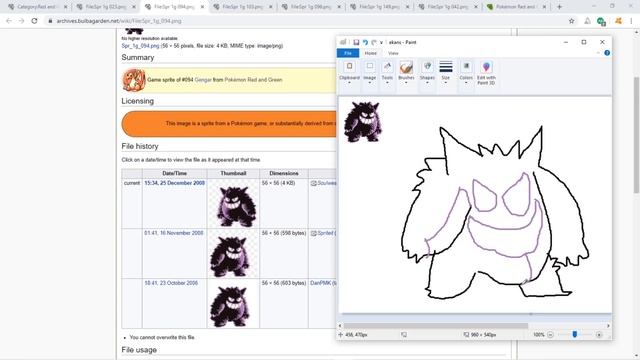The width and height of the screenshot is (640, 360).
Task: Click Edit with Paint 3D
Action: (486, 73)
